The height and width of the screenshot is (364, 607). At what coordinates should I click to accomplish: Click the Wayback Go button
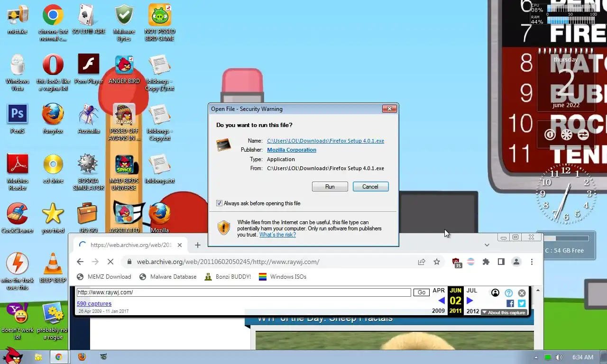pyautogui.click(x=421, y=292)
